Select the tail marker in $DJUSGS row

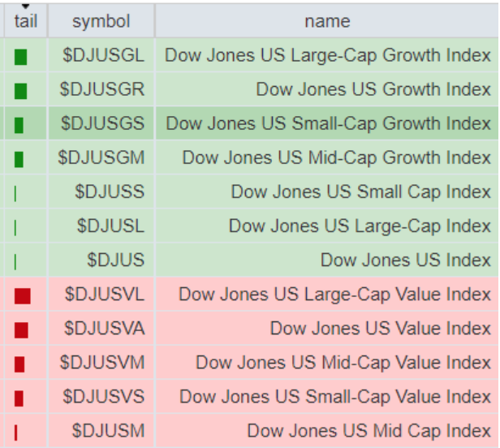coord(19,125)
